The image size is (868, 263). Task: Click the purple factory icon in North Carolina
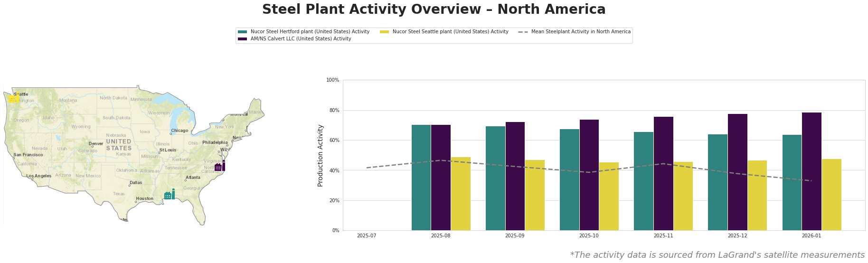pos(219,166)
